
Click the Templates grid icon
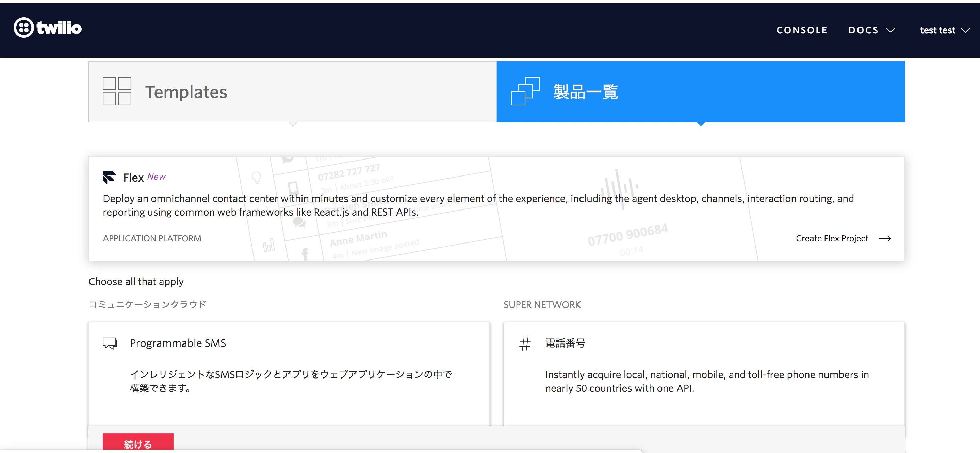pos(117,91)
